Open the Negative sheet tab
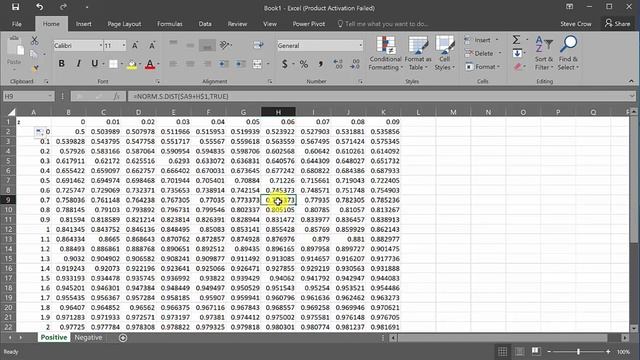 pos(89,338)
